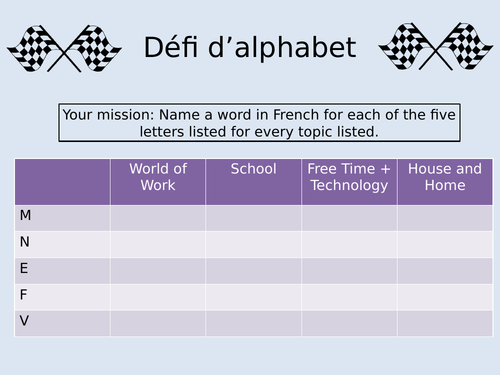Select the row labeled M
This screenshot has height=375, width=500.
254,218
